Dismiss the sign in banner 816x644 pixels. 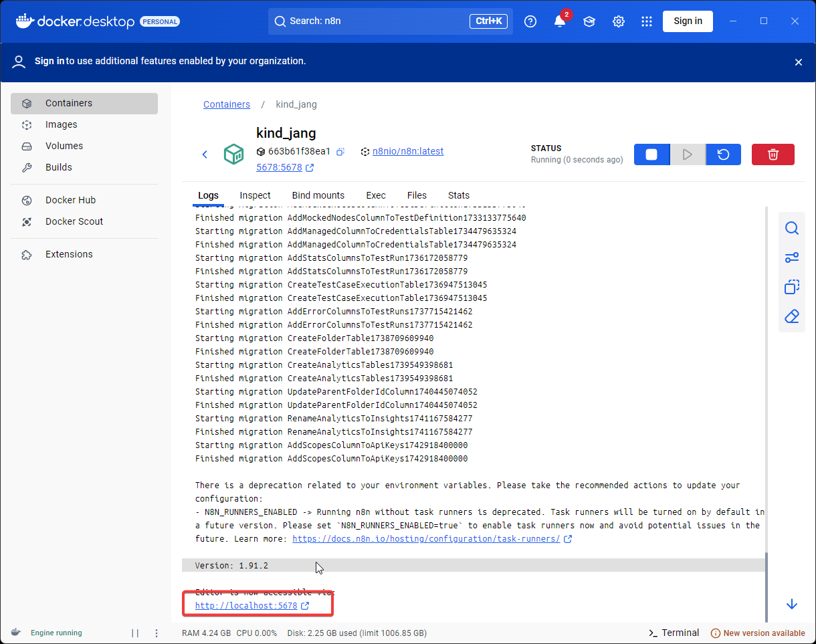pyautogui.click(x=798, y=62)
